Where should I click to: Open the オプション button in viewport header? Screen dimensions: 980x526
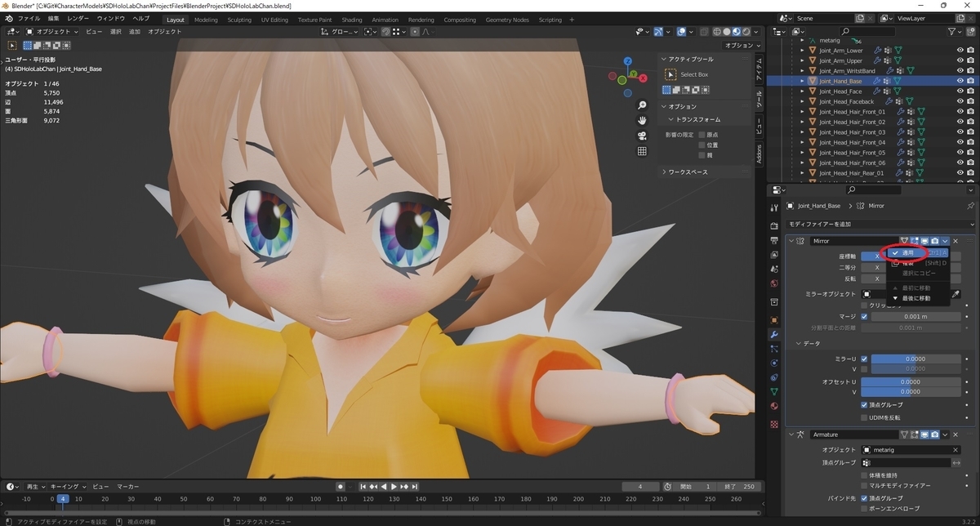741,46
